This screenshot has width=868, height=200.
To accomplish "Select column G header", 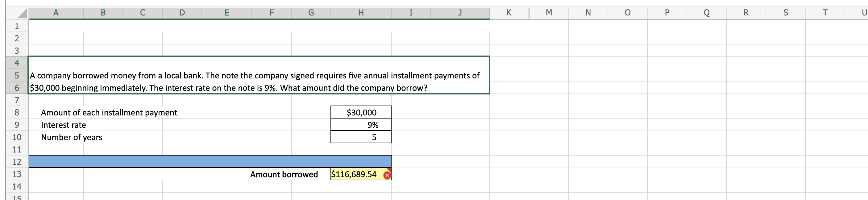I will coord(311,13).
